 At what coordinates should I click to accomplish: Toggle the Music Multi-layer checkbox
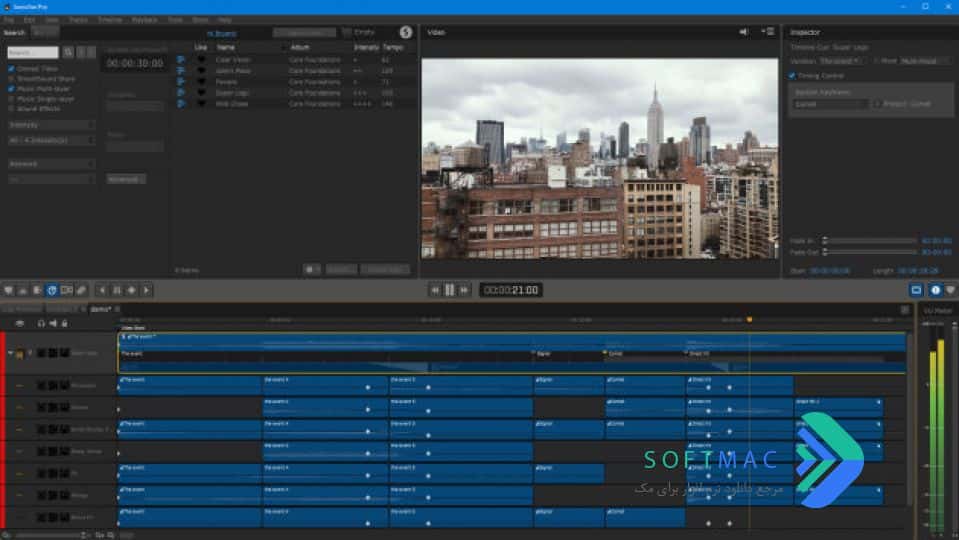(x=11, y=89)
